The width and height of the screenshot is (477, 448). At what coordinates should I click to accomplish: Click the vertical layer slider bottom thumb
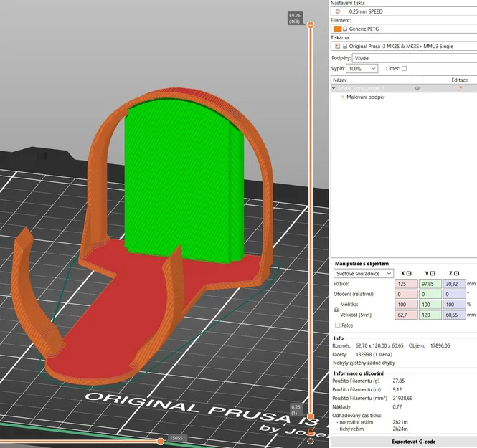311,416
